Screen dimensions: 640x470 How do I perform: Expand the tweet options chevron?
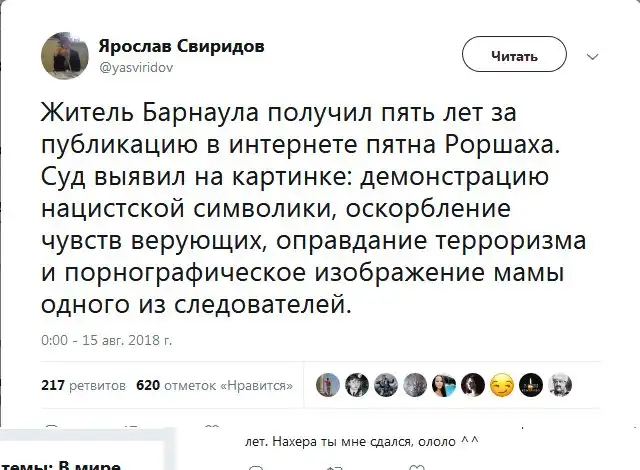591,56
